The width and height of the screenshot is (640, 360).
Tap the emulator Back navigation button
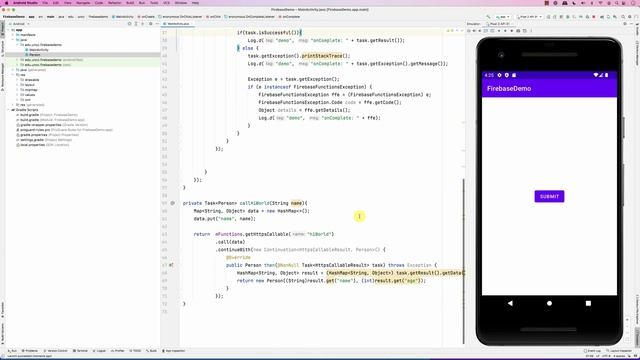click(510, 303)
